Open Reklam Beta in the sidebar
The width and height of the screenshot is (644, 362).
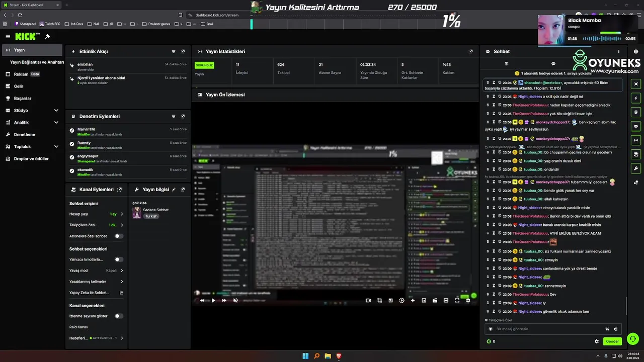coord(32,74)
